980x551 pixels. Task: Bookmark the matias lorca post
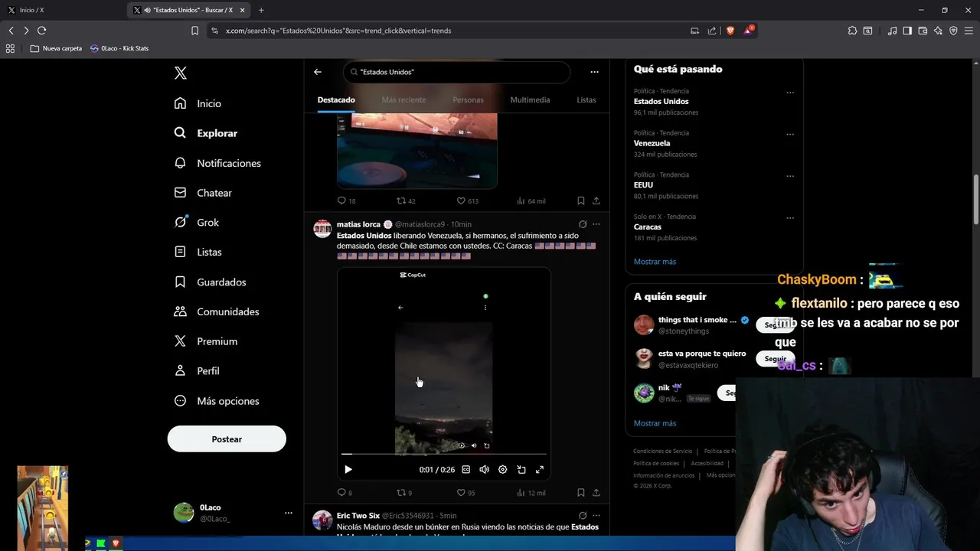[x=581, y=493]
